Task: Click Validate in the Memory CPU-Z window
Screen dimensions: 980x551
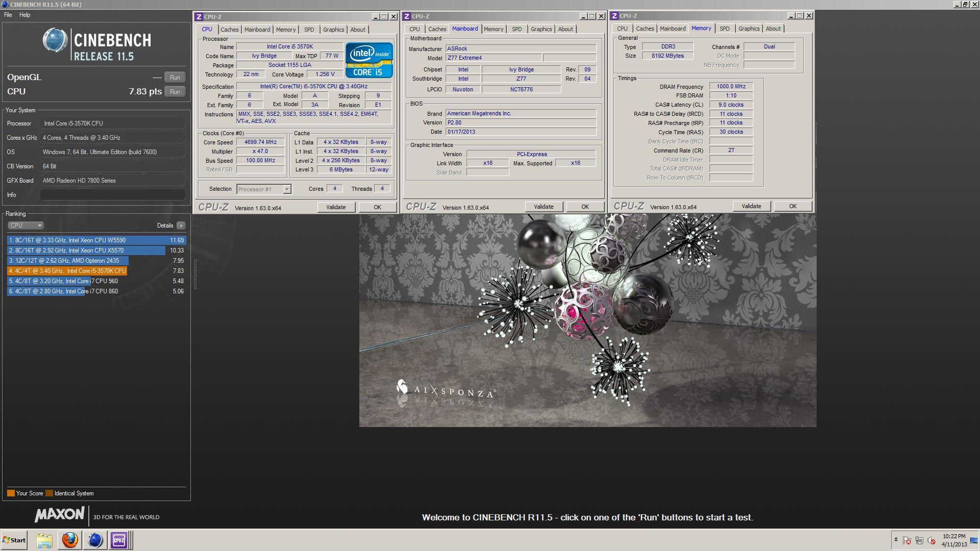Action: [x=751, y=206]
